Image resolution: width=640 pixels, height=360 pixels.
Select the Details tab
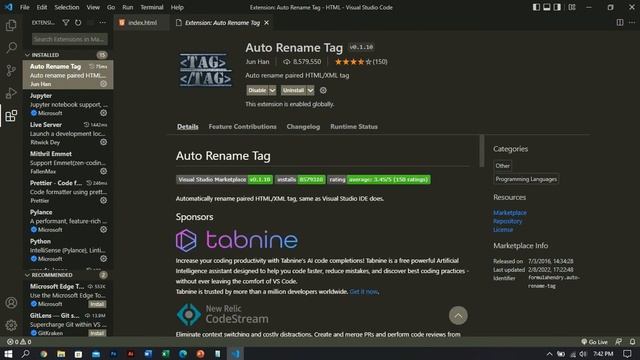188,127
